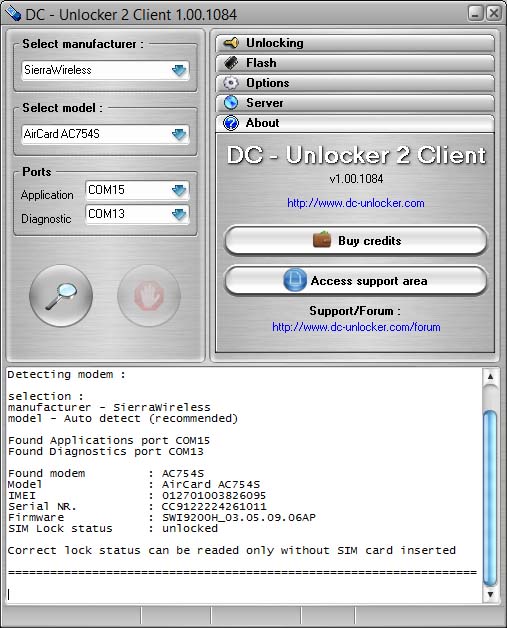Open the dc-unlocker.com/forum link
The width and height of the screenshot is (507, 628).
[356, 327]
